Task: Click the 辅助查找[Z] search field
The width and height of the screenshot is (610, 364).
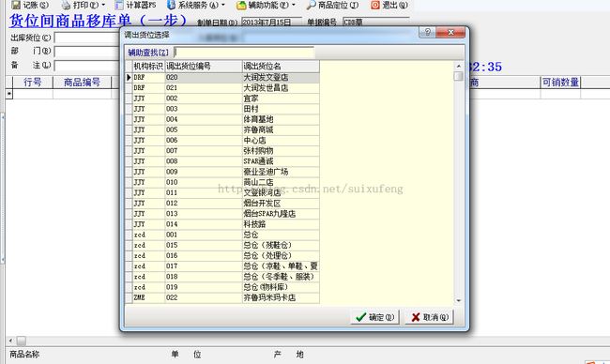Action: 244,53
